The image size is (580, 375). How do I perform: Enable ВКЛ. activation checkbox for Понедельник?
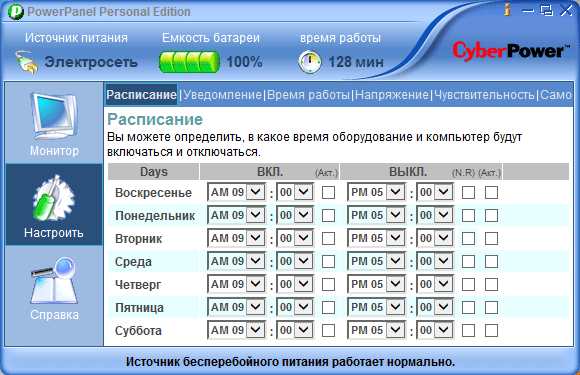pos(328,216)
